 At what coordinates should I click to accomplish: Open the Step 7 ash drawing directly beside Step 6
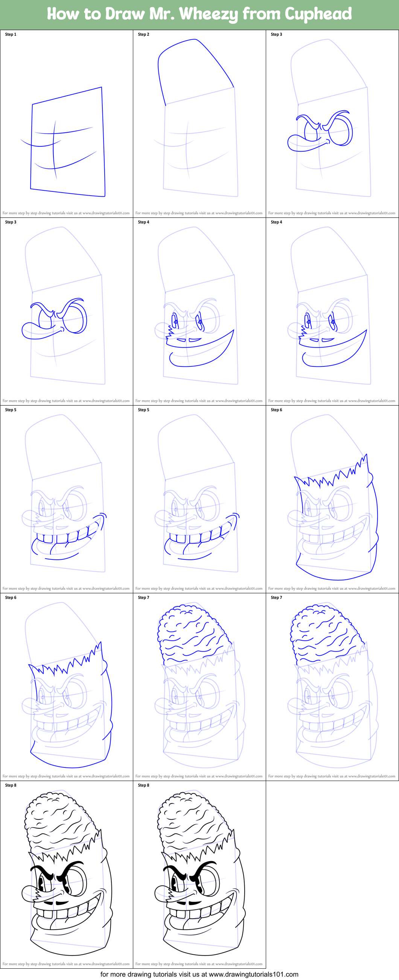200,687
